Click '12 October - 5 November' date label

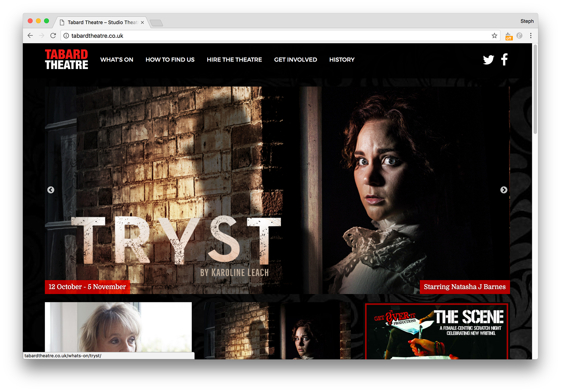point(87,287)
